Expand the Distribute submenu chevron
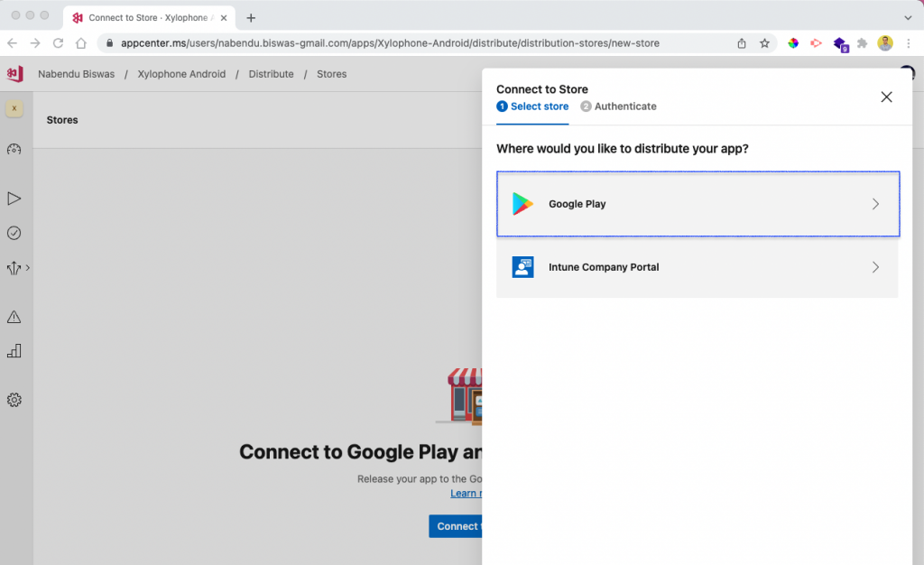The height and width of the screenshot is (565, 924). point(28,267)
